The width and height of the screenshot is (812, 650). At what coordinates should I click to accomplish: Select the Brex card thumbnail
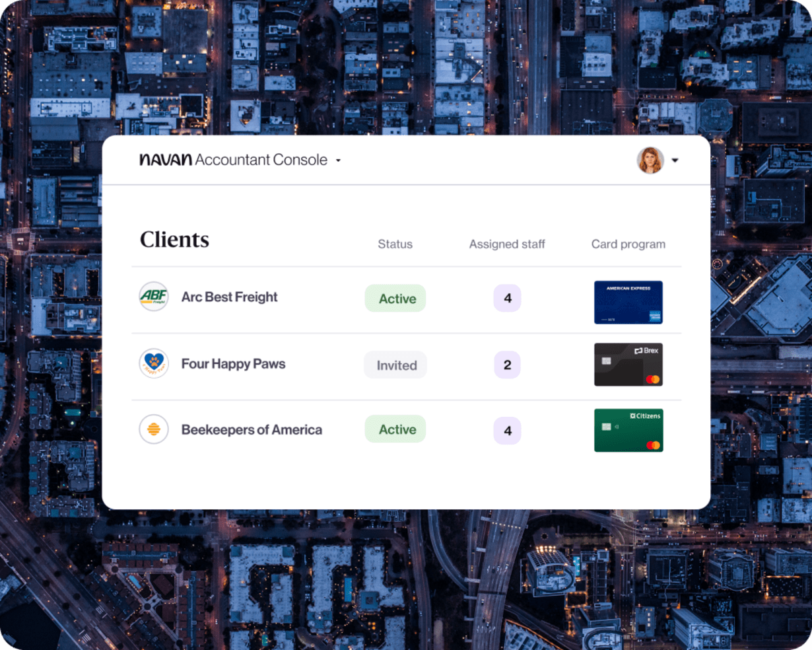point(628,365)
